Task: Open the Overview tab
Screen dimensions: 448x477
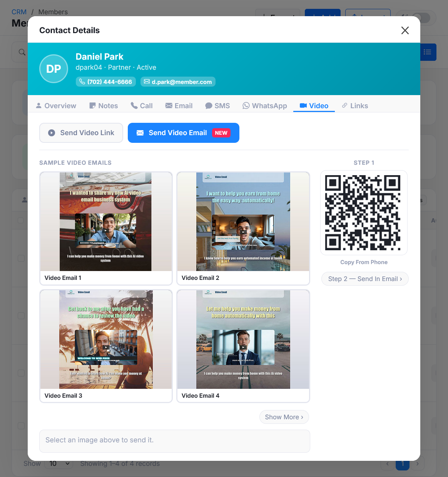Action: tap(56, 105)
